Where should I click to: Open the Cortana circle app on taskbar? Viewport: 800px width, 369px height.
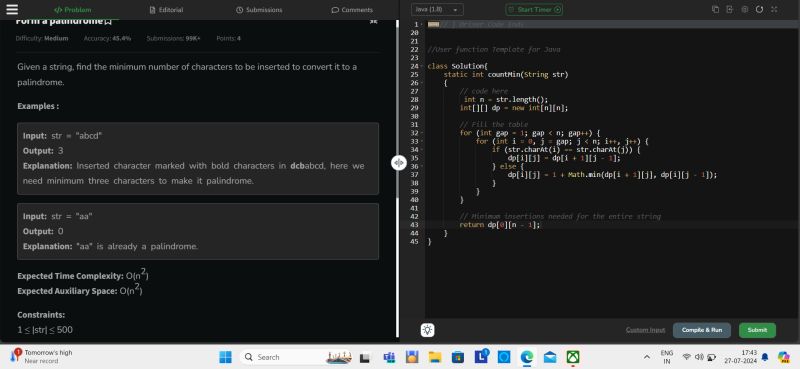point(504,357)
